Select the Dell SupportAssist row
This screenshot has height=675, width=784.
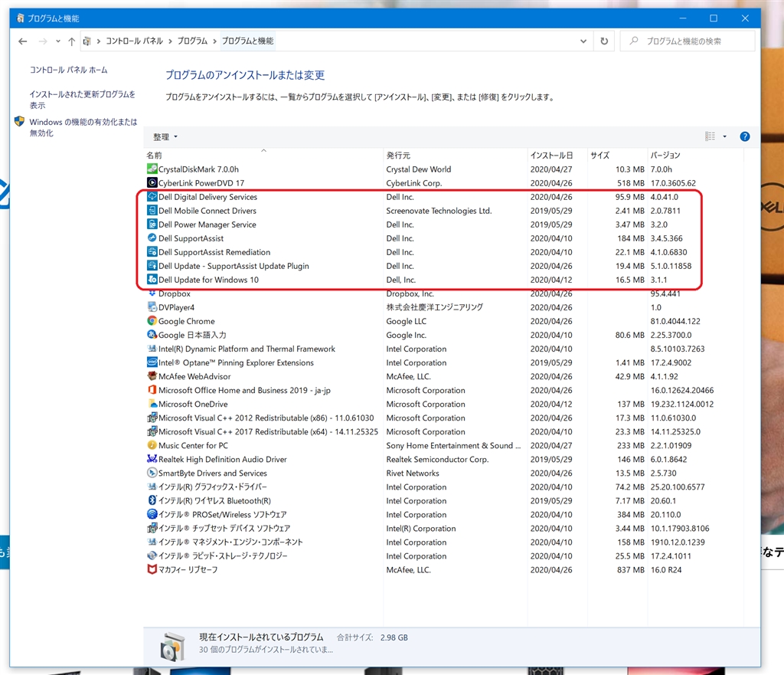[x=443, y=238]
